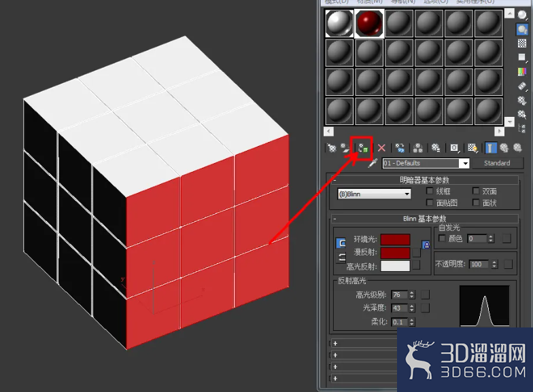Expand the bottom-most plus rollout
This screenshot has width=533, height=392.
(x=335, y=378)
